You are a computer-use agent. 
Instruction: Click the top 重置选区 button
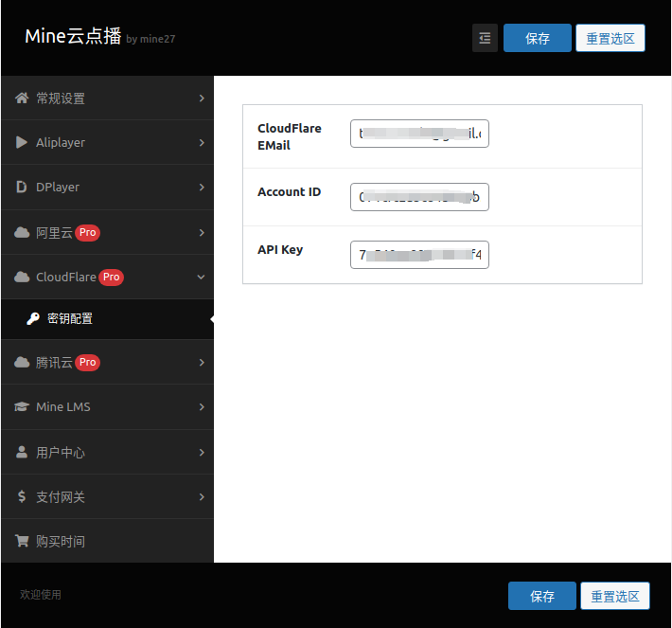(610, 38)
